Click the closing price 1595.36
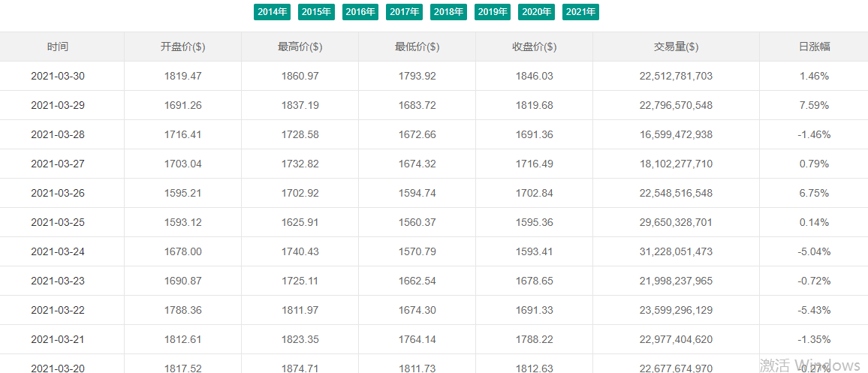Screen dimensions: 868x373 pos(534,222)
